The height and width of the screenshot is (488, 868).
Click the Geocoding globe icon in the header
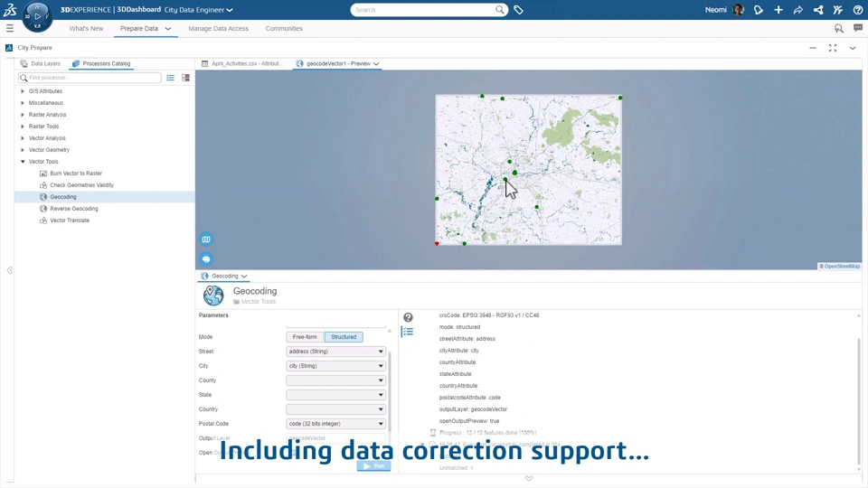tap(213, 296)
